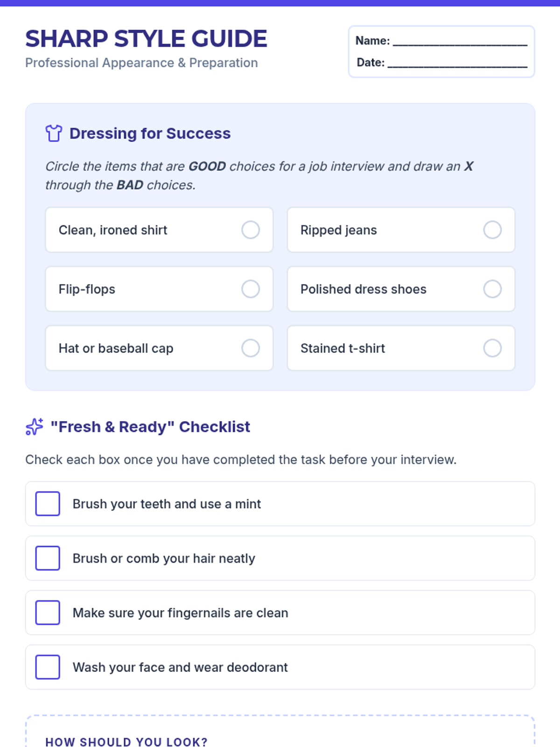Viewport: 560px width, 747px height.
Task: Click the "Fresh & Ready" Checklist heading
Action: coord(150,427)
